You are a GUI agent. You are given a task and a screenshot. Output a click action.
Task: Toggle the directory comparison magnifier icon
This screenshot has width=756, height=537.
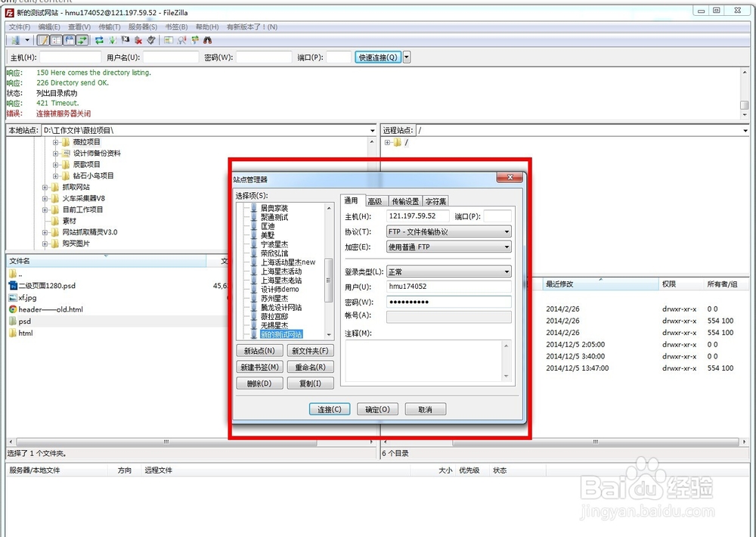click(x=181, y=40)
